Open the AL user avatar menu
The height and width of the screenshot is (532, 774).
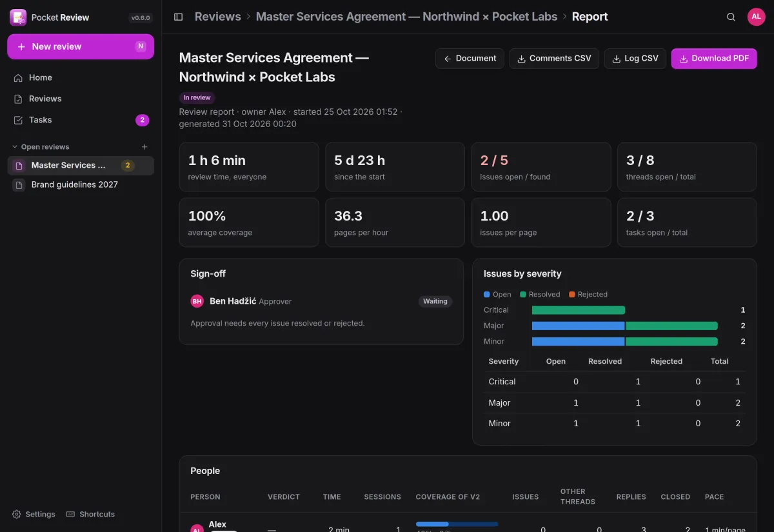click(x=756, y=17)
